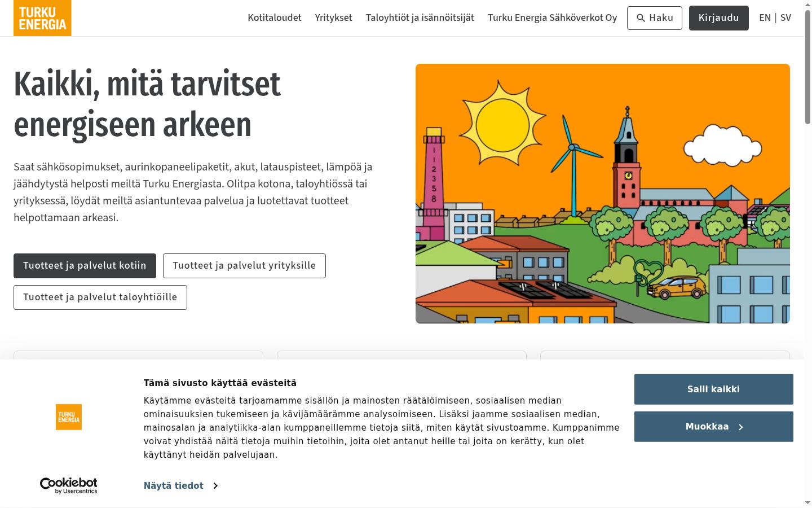812x508 pixels.
Task: Open Tuotteet ja palvelut taloyhtiöille
Action: pyautogui.click(x=100, y=297)
